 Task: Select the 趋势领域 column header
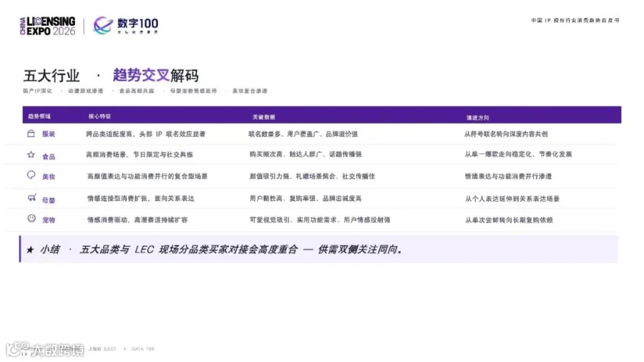tap(39, 117)
